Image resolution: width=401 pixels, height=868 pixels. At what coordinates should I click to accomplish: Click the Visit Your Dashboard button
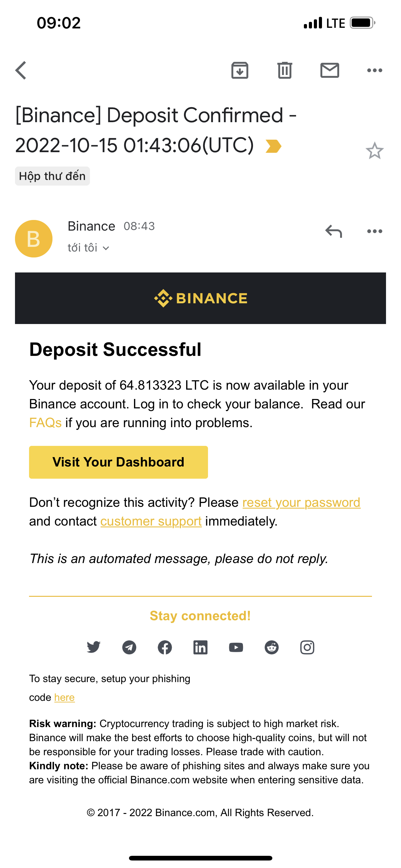(118, 462)
